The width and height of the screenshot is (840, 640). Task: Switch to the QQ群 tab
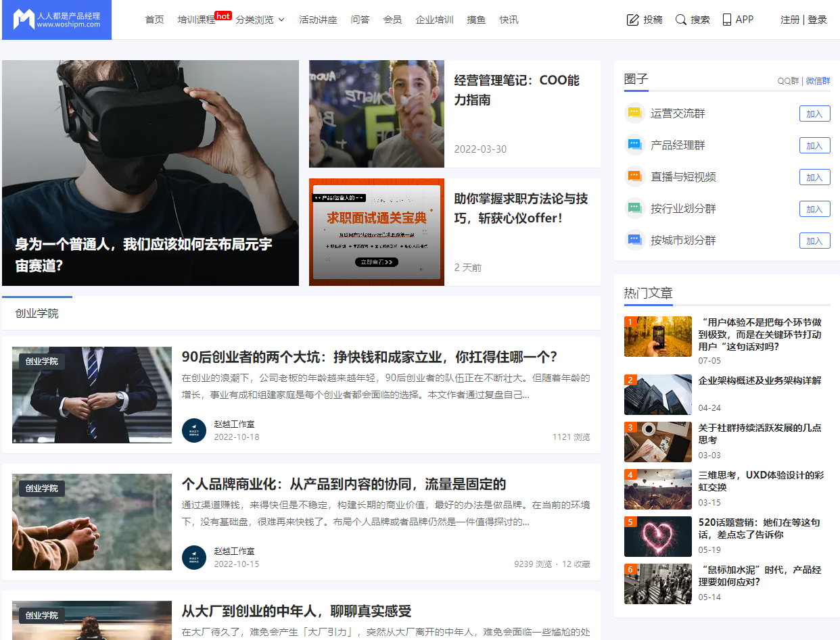787,81
